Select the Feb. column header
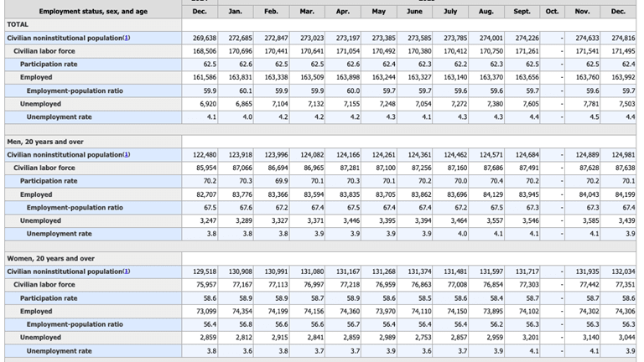 tap(271, 12)
